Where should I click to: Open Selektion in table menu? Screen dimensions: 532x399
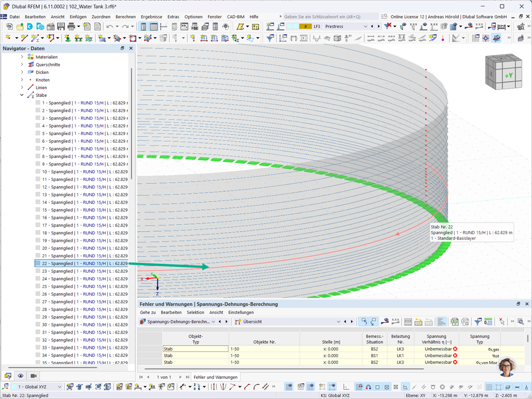pos(195,313)
